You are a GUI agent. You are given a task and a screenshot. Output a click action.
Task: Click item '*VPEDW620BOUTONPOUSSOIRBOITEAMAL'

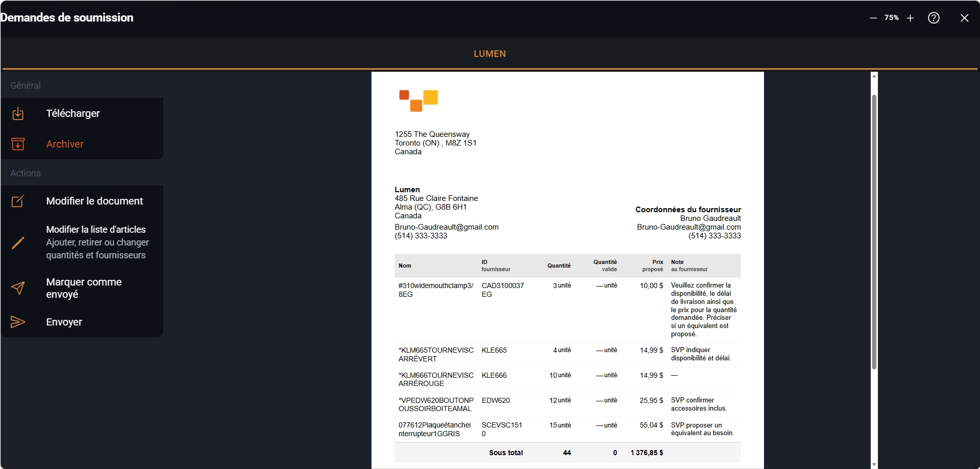pyautogui.click(x=436, y=404)
